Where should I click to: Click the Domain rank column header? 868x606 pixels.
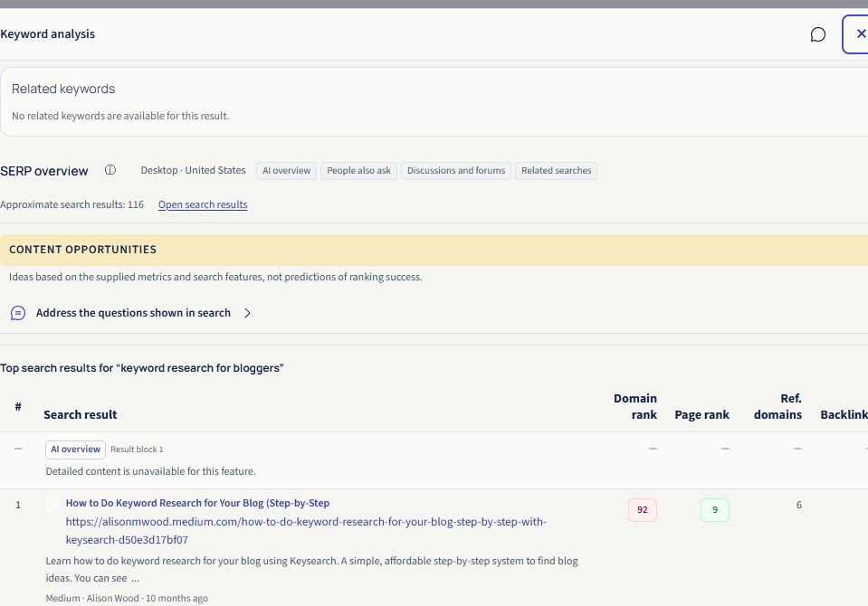tap(635, 407)
